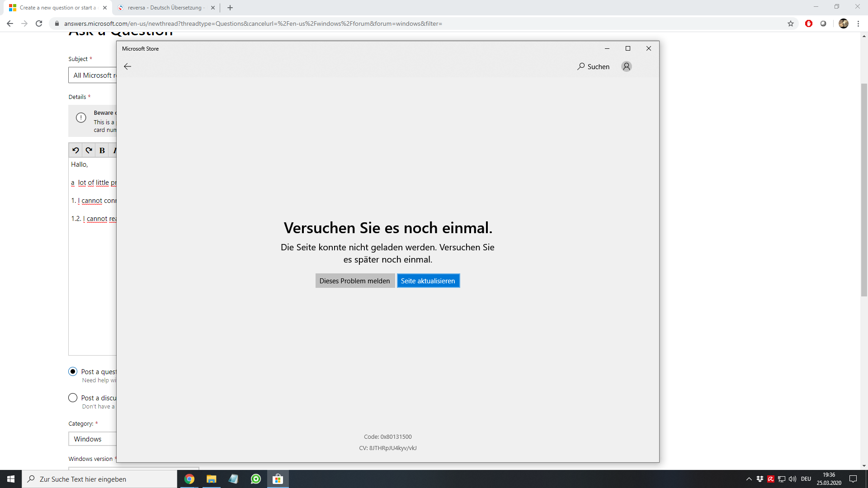The image size is (868, 488).
Task: Open the green circle app on the taskbar
Action: [x=255, y=479]
